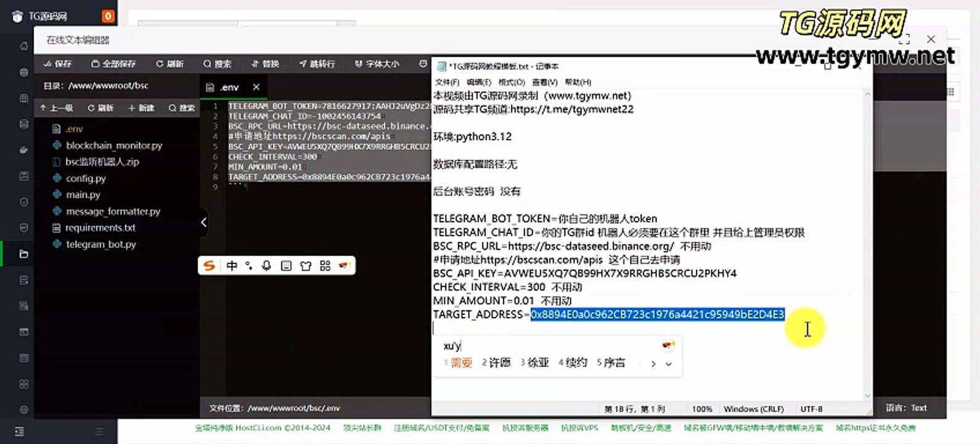Choose candidate 2 许愿 in IME popup

click(x=496, y=363)
